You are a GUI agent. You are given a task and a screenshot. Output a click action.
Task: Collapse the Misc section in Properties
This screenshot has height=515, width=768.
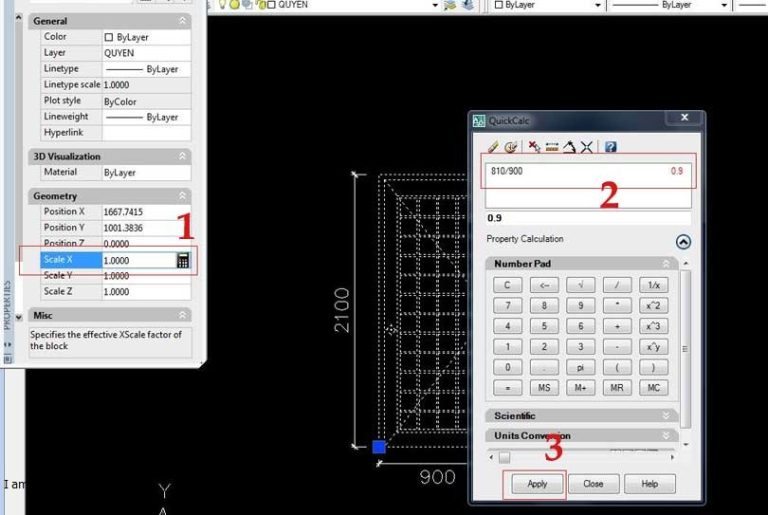tap(182, 315)
